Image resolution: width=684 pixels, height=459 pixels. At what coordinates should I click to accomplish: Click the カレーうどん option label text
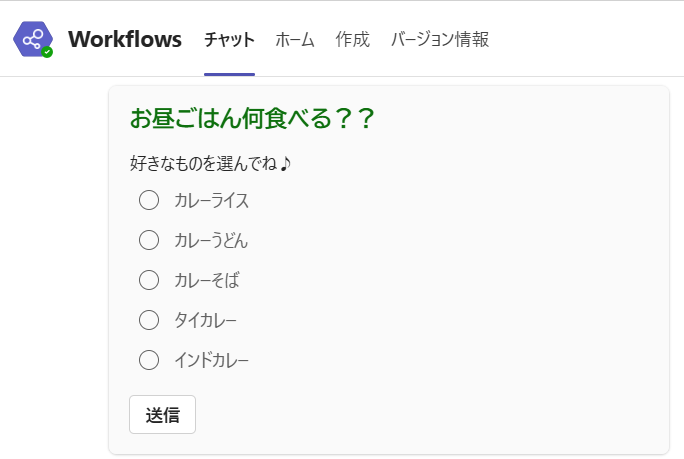coord(211,240)
